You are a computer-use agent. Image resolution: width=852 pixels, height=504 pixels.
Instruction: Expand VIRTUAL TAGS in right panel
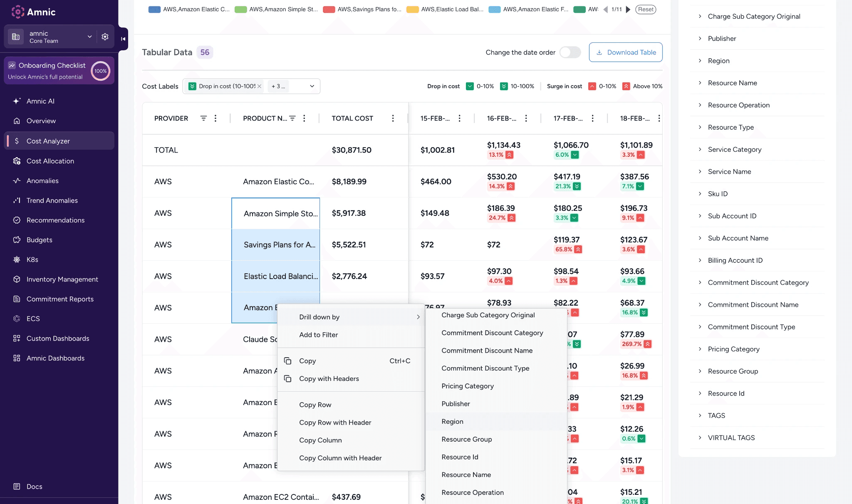click(731, 437)
